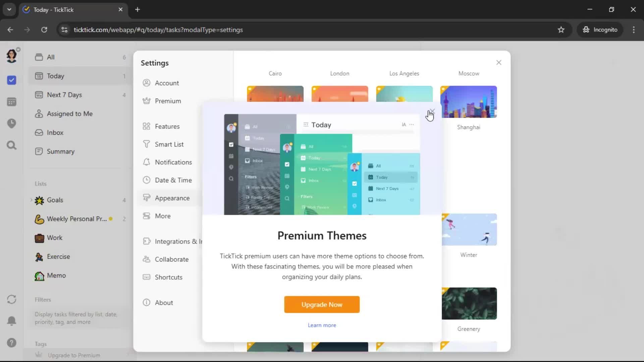Screen dimensions: 644x362
Task: Expand the Goals list folder
Action: tap(31, 200)
